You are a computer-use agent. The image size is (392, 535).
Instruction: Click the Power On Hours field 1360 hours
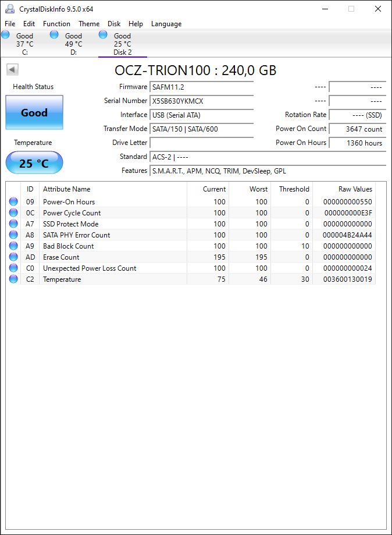click(x=357, y=143)
